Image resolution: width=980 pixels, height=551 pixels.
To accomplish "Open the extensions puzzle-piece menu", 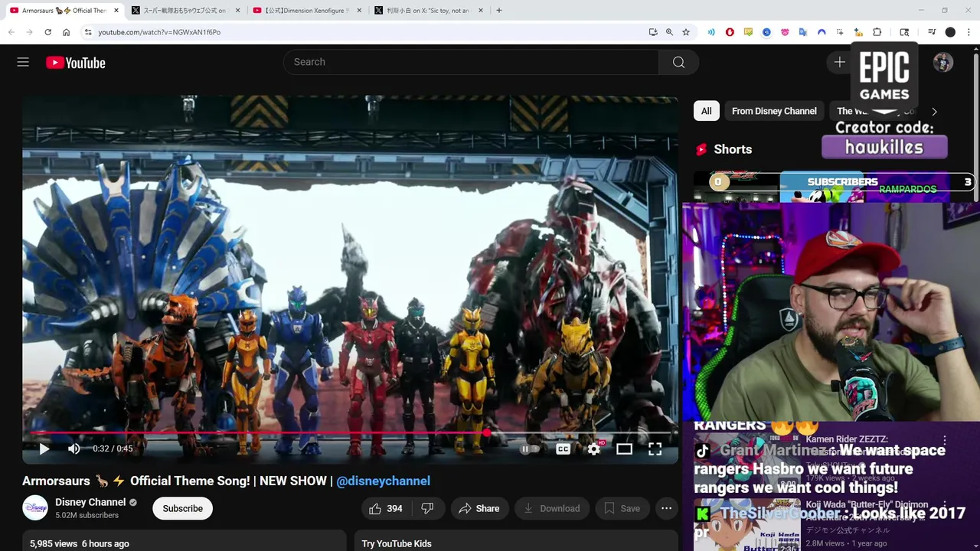I will pos(877,32).
